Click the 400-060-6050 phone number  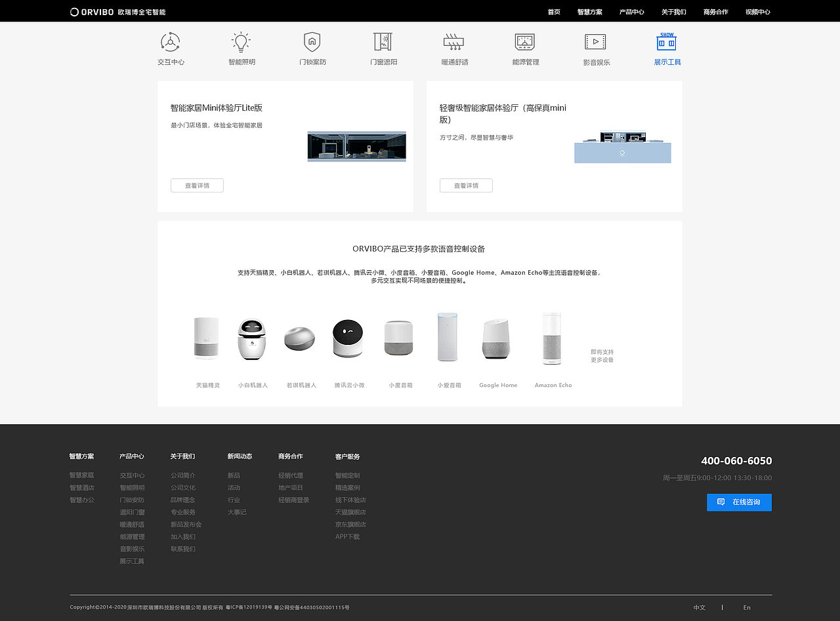736,461
